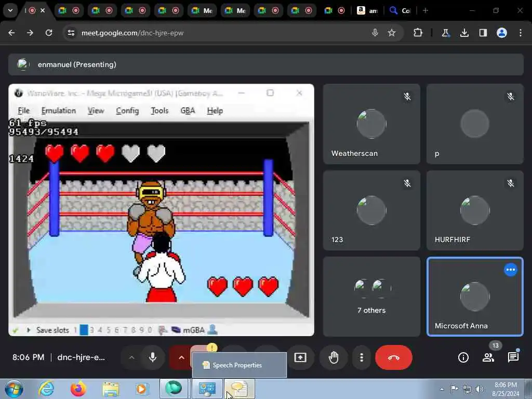Click microphone permission icon in address bar

tap(375, 33)
